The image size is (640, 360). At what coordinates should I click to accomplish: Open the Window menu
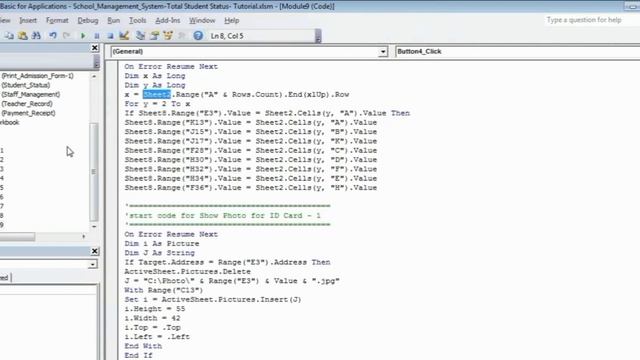tap(202, 20)
